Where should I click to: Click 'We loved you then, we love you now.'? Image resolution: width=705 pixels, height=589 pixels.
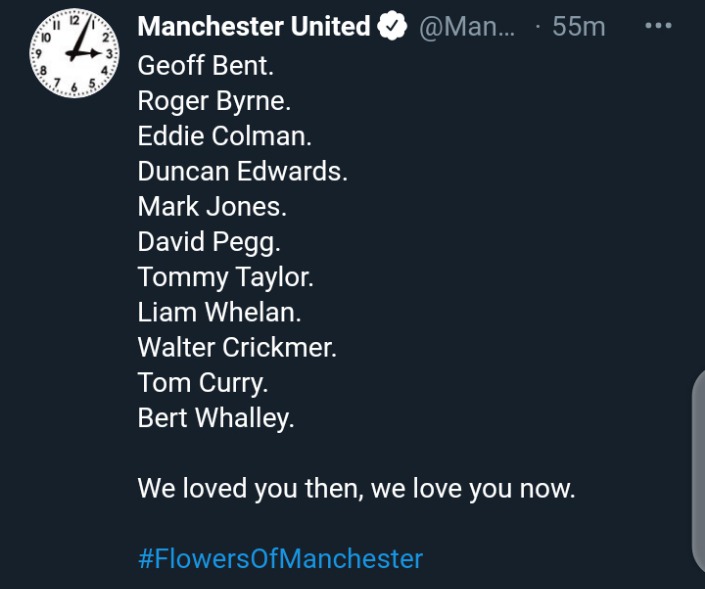point(356,489)
